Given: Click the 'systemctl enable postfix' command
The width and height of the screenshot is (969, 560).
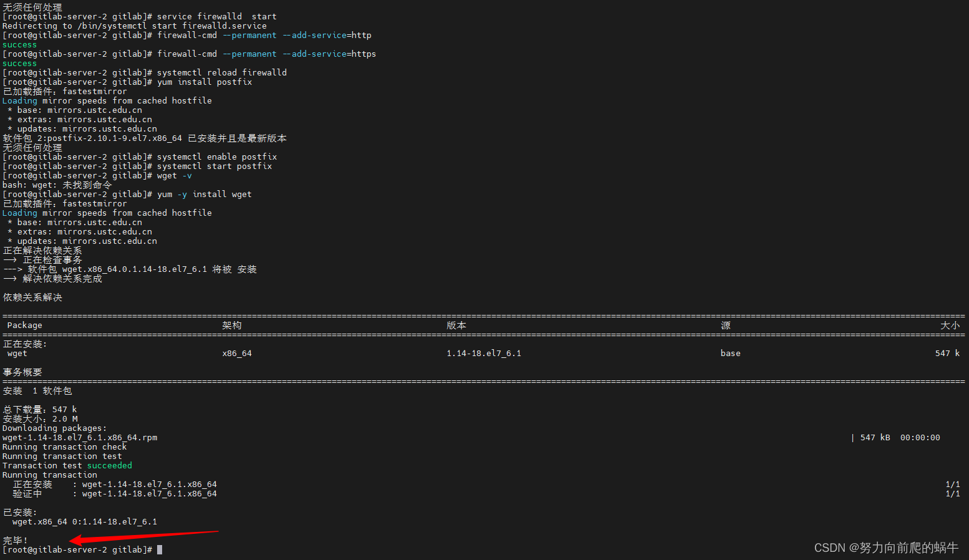Looking at the screenshot, I should (x=217, y=157).
